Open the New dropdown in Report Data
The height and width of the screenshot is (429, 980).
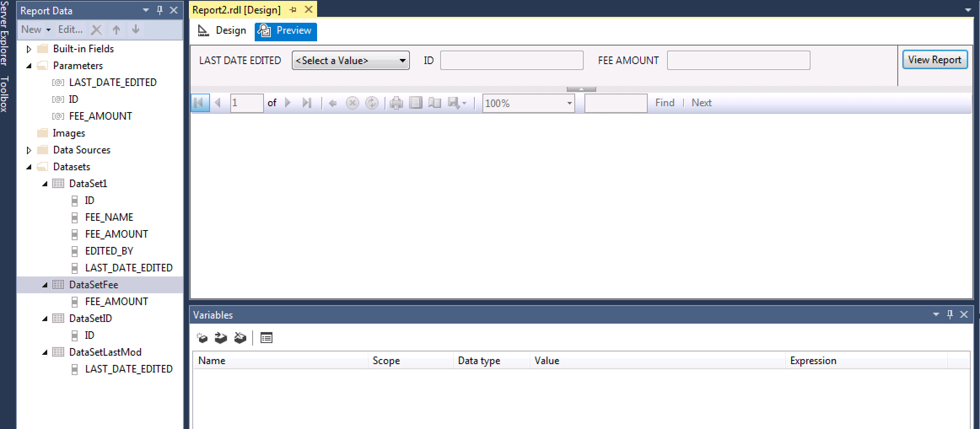[36, 29]
